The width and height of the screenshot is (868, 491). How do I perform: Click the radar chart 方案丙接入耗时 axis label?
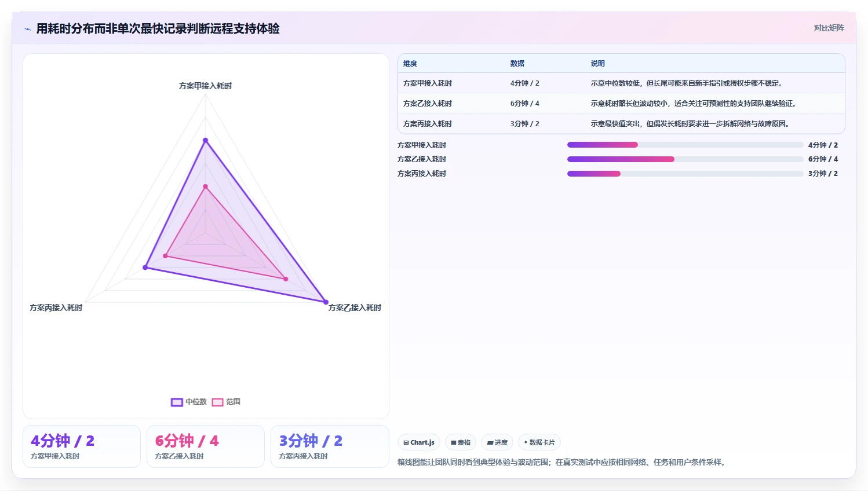tap(56, 307)
